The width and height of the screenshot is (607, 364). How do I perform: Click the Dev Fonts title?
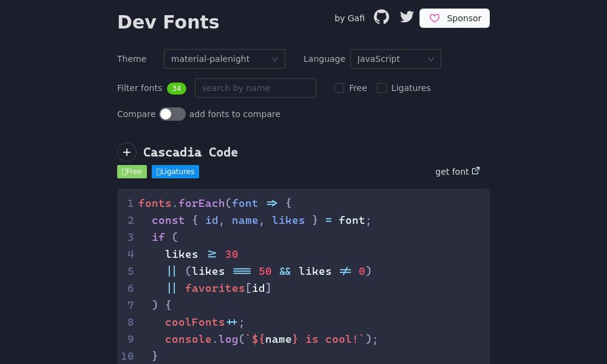[x=168, y=22]
